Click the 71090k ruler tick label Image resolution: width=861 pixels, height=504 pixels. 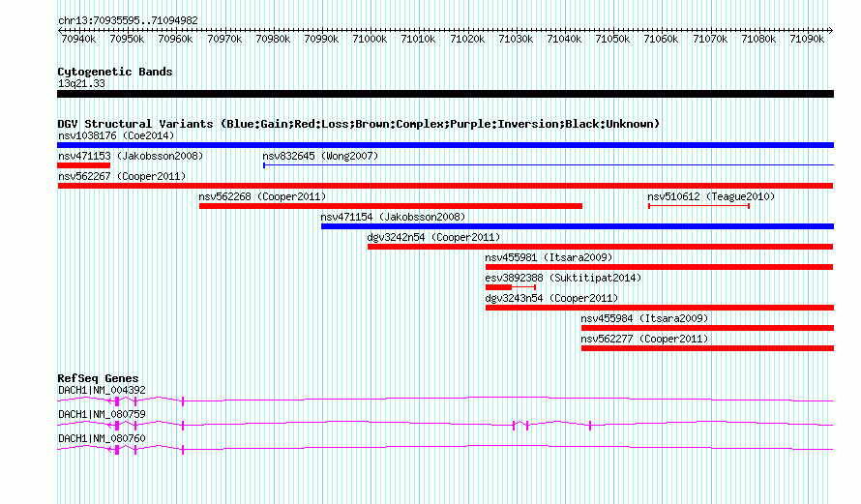[807, 39]
